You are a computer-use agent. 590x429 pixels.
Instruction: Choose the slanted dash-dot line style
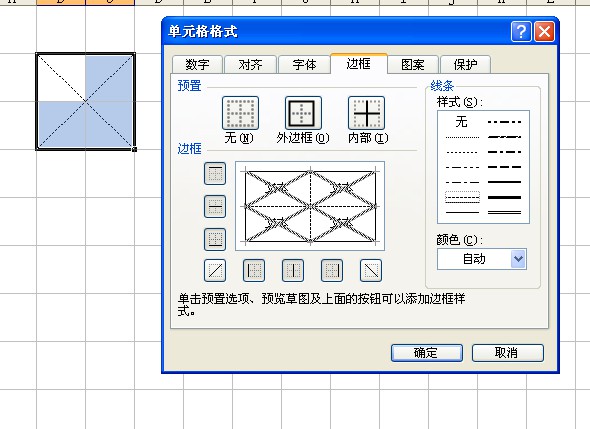[x=504, y=137]
